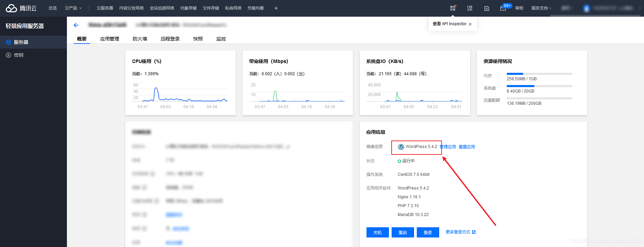Click the 登录 login button
Viewport: 644px width, 247px height.
[428, 232]
